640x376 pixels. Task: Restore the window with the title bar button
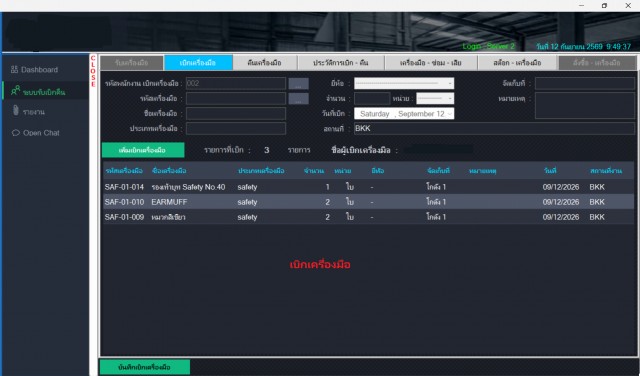(x=604, y=5)
